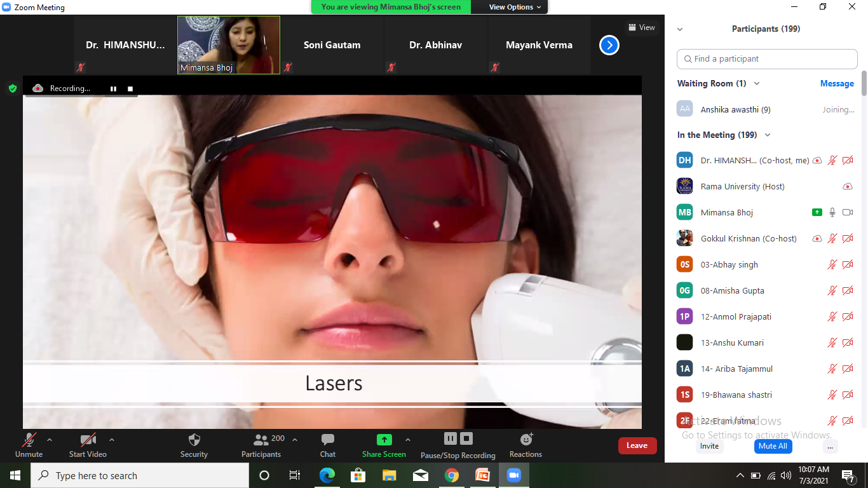Screen dimensions: 868x488
Task: Collapse the Waiting Room section
Action: (756, 83)
